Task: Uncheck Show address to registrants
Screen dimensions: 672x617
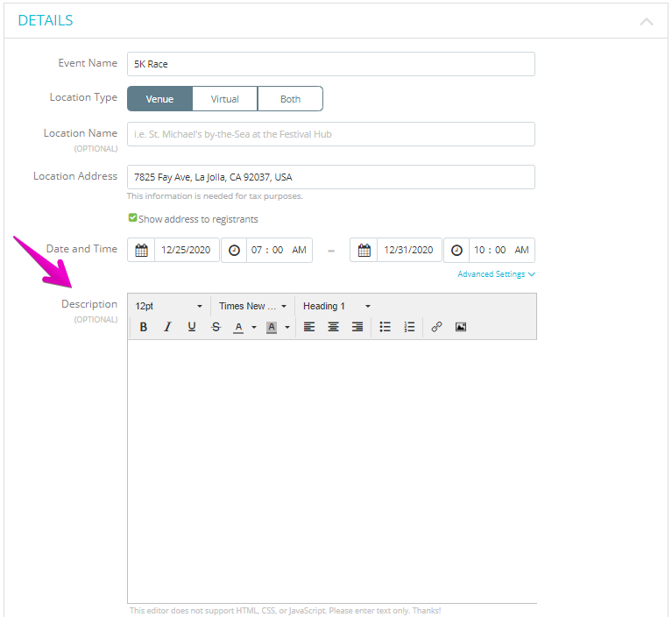Action: point(133,218)
